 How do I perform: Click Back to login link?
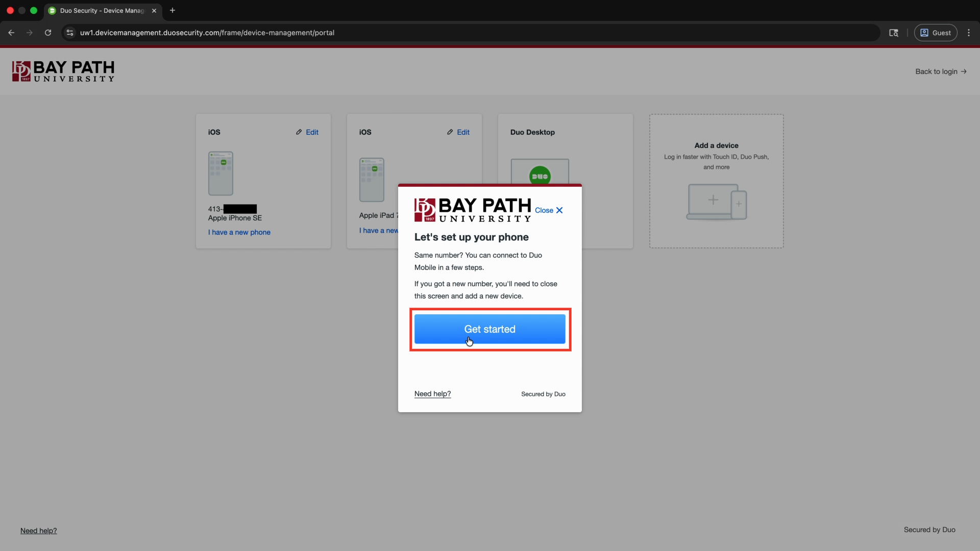[941, 71]
